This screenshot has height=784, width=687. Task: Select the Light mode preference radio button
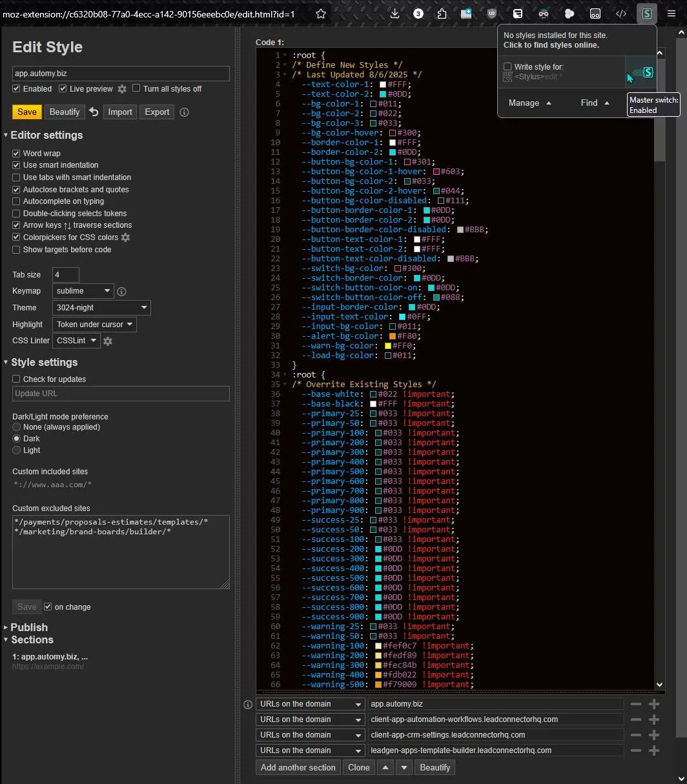tap(17, 450)
